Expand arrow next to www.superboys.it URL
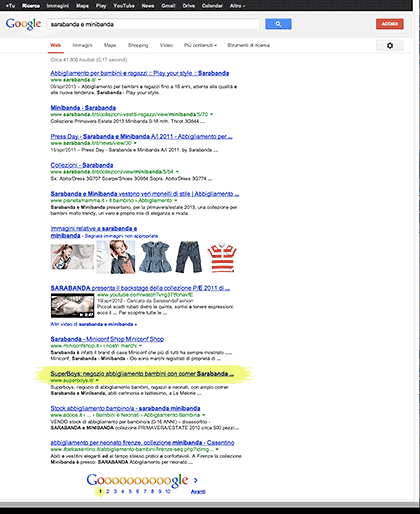The width and height of the screenshot is (420, 514). click(97, 380)
